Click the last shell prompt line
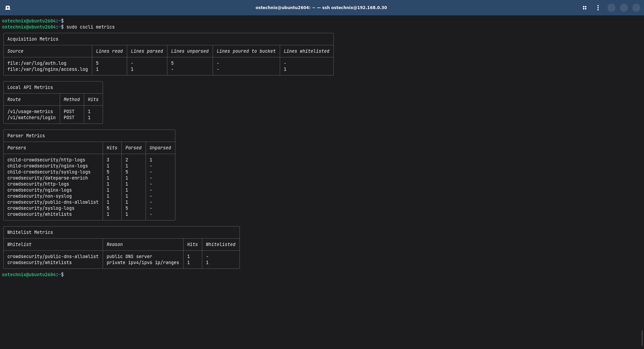This screenshot has width=644, height=349. pyautogui.click(x=33, y=275)
